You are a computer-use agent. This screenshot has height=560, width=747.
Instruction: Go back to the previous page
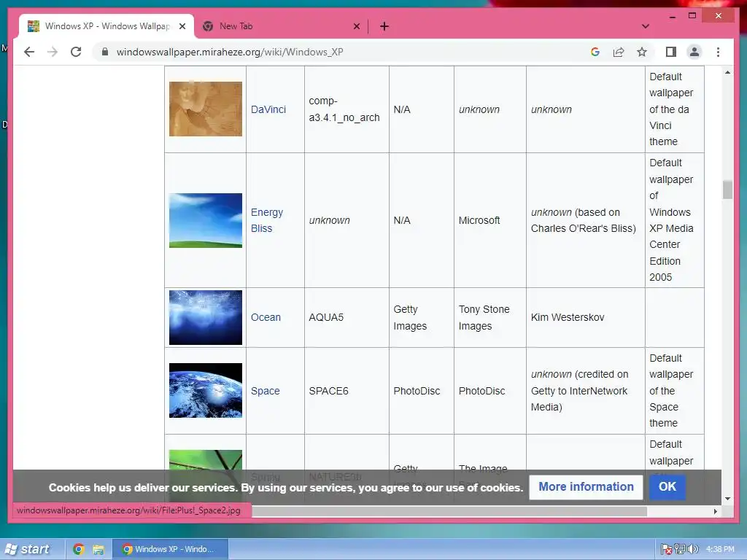coord(29,52)
